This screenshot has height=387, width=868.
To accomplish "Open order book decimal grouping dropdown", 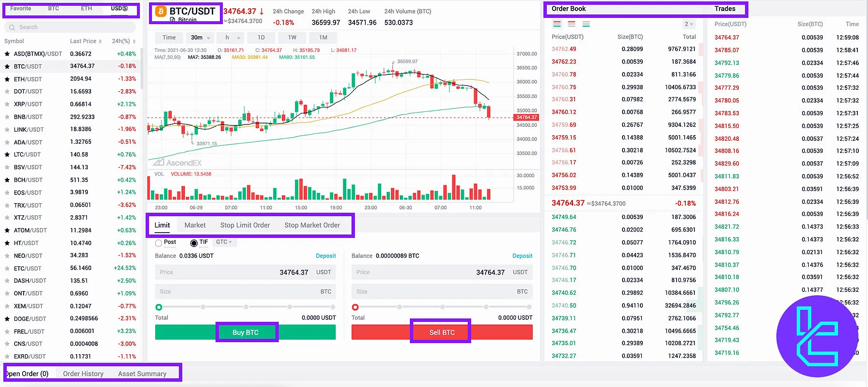I will click(689, 24).
